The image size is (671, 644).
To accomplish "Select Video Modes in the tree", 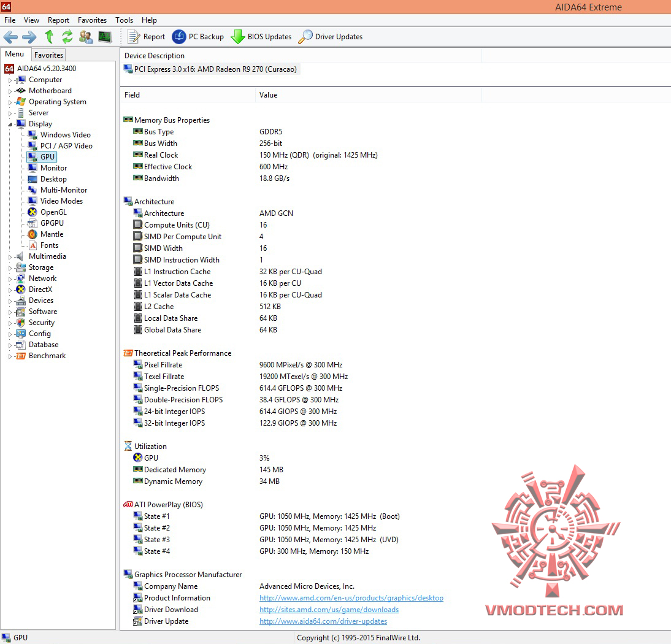I will (61, 201).
